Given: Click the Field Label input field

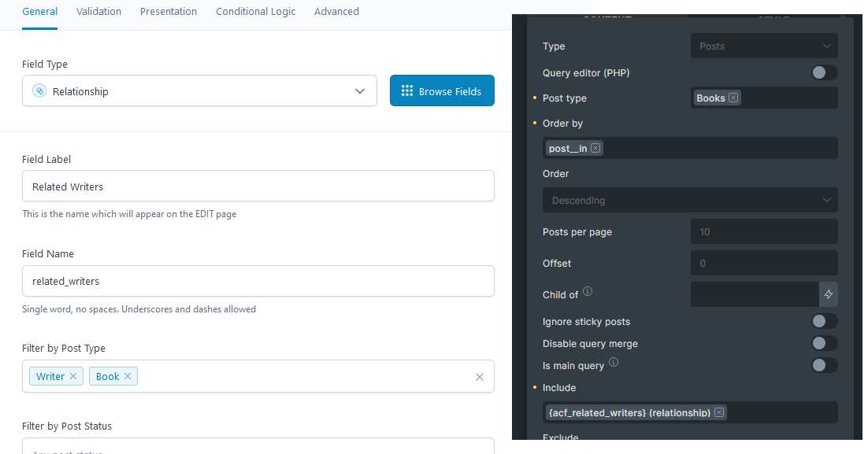Looking at the screenshot, I should (x=258, y=186).
